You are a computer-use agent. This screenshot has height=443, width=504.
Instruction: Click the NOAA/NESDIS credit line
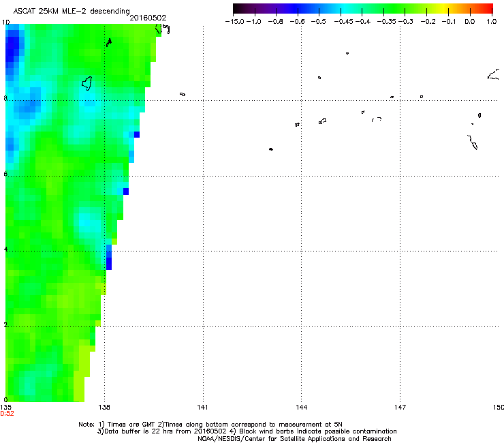(294, 439)
